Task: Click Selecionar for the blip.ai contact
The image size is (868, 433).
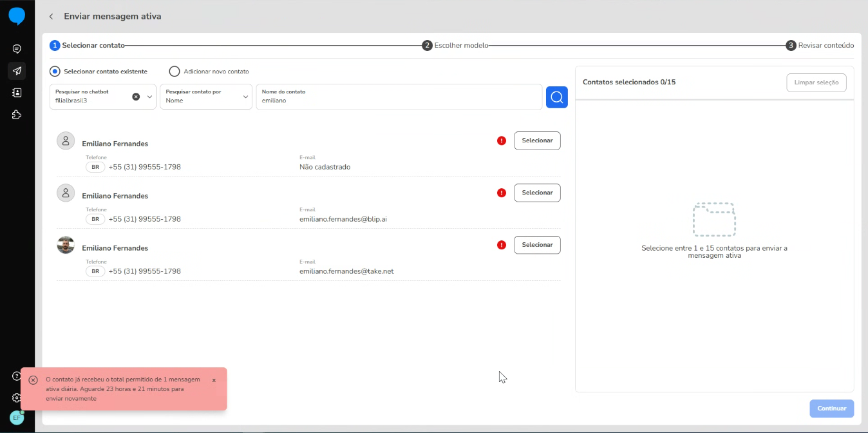Action: click(537, 193)
